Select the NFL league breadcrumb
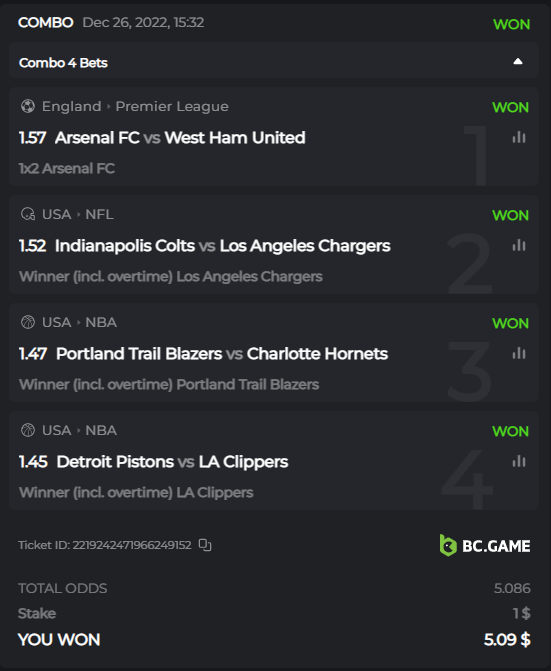This screenshot has height=671, width=551. (99, 214)
